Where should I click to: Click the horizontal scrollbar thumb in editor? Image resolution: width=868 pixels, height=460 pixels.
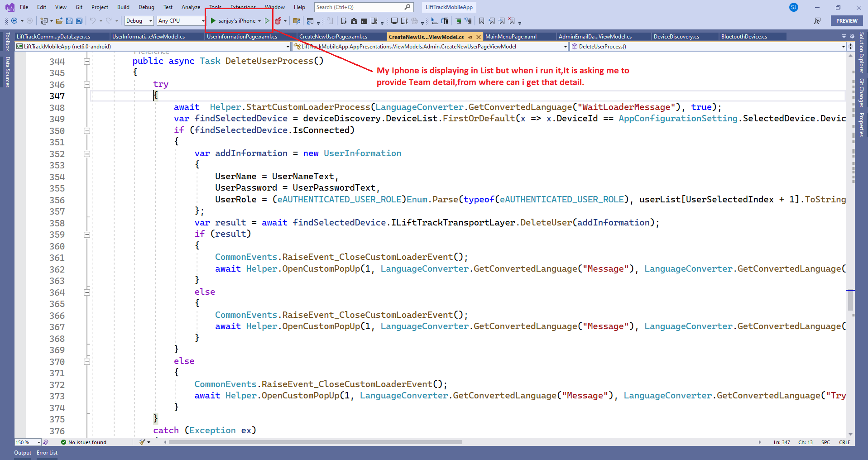[316, 442]
